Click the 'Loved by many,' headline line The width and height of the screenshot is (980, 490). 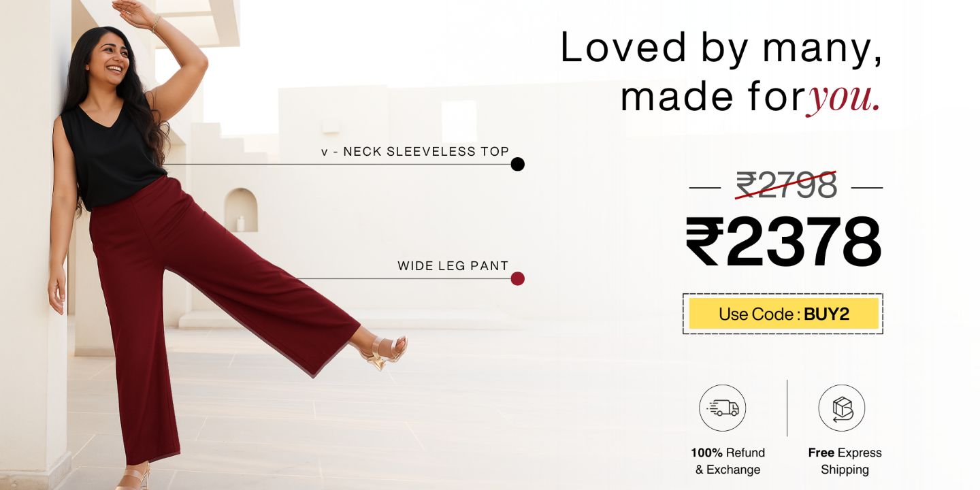tap(721, 48)
